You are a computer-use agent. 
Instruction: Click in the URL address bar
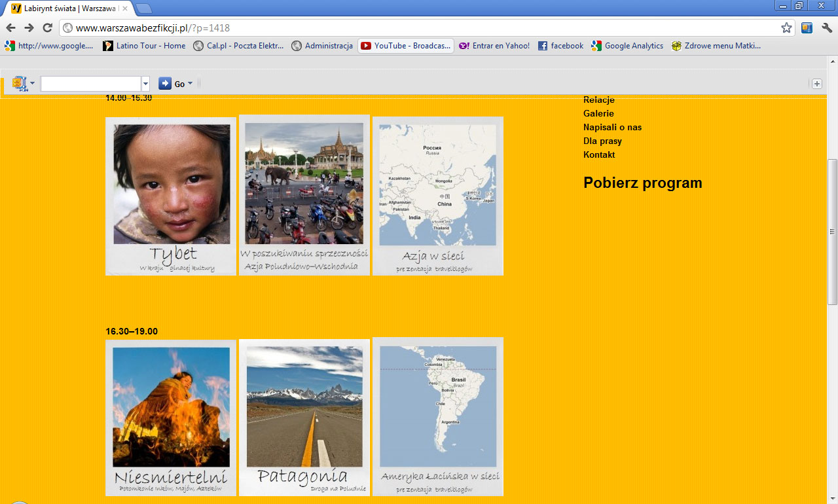click(x=419, y=27)
